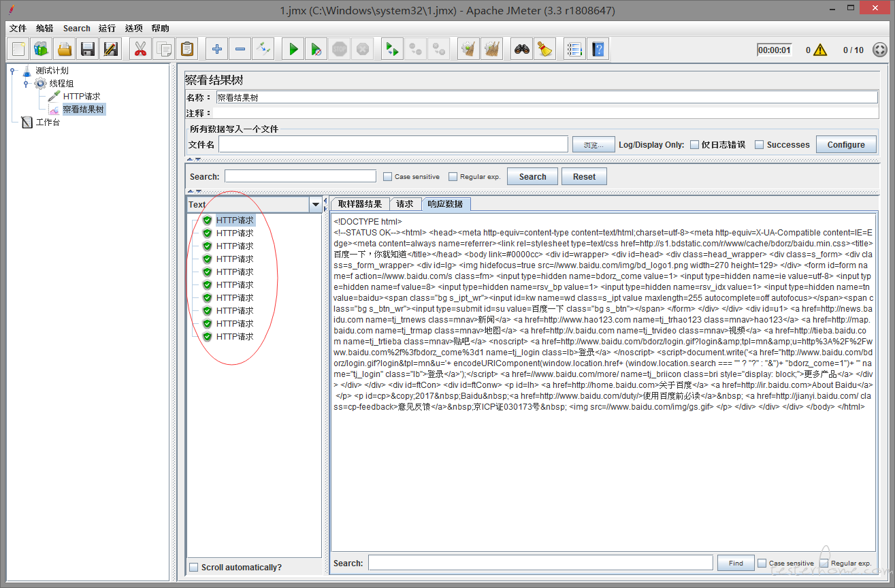Open search with binoculars icon
895x588 pixels.
tap(522, 49)
